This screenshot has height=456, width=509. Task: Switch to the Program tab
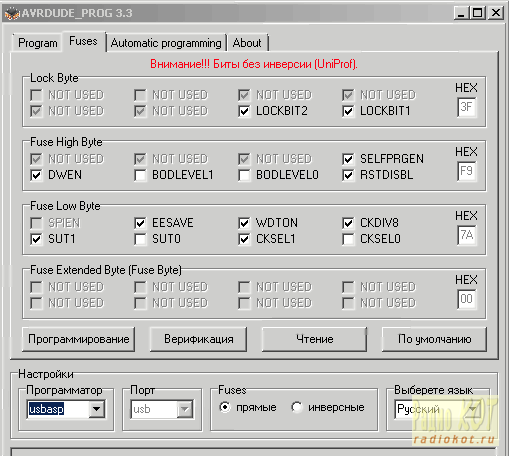(x=38, y=43)
